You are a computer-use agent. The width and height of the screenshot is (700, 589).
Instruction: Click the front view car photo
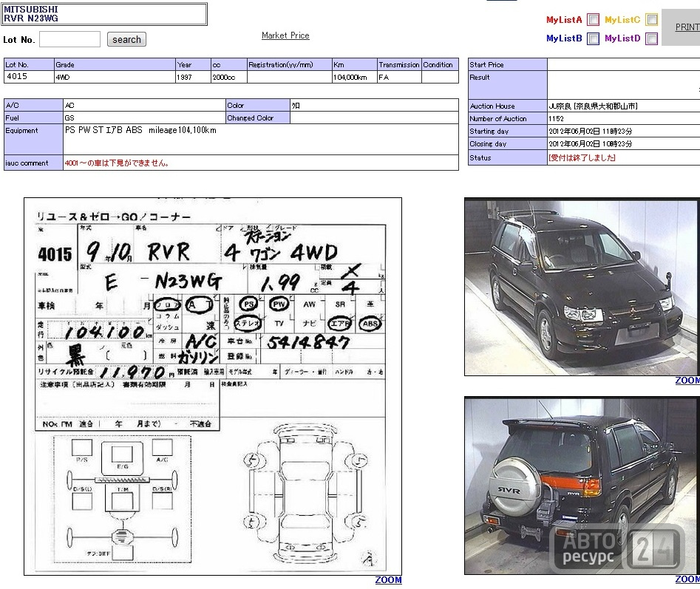(x=582, y=287)
